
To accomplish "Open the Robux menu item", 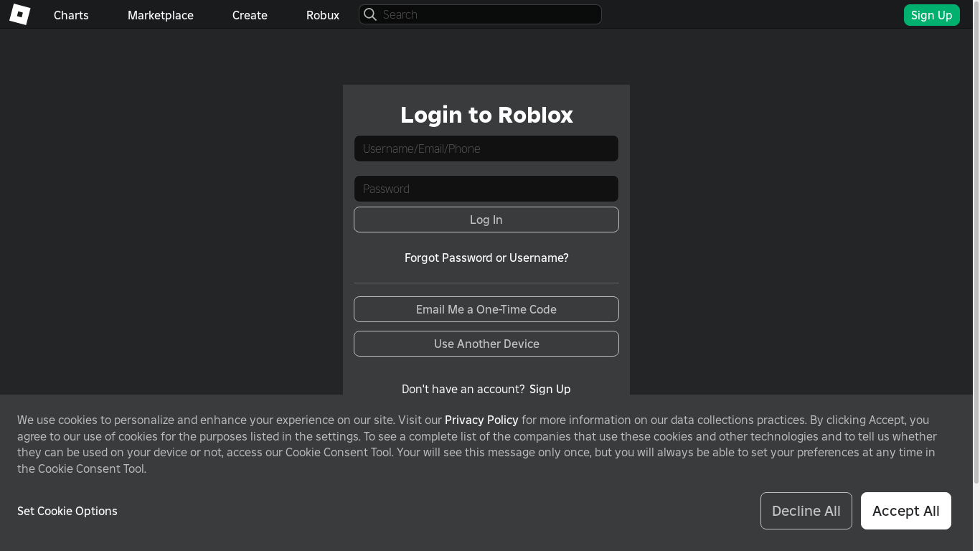I will pos(323,15).
